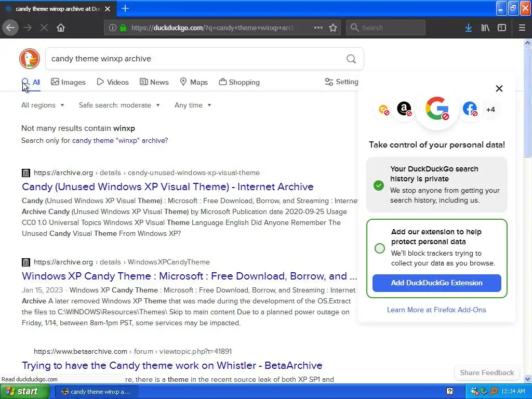The width and height of the screenshot is (532, 399).
Task: Switch to the Shopping tab
Action: (x=239, y=82)
